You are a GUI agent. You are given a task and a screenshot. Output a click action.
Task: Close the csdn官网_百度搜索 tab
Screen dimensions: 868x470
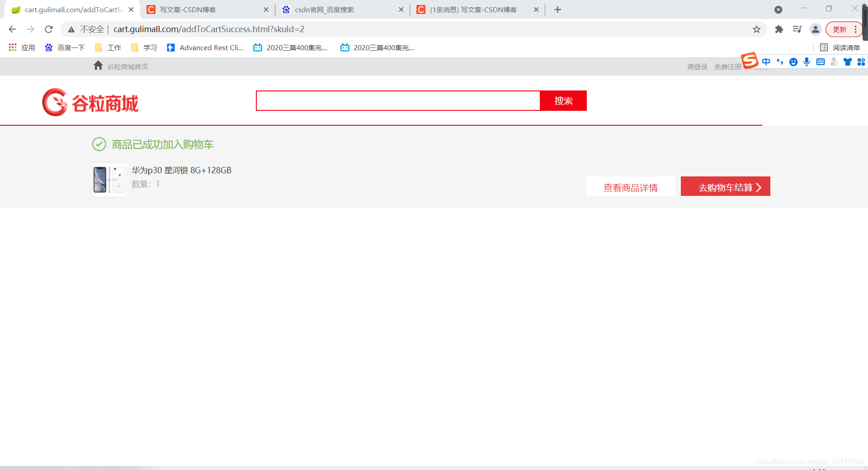401,9
